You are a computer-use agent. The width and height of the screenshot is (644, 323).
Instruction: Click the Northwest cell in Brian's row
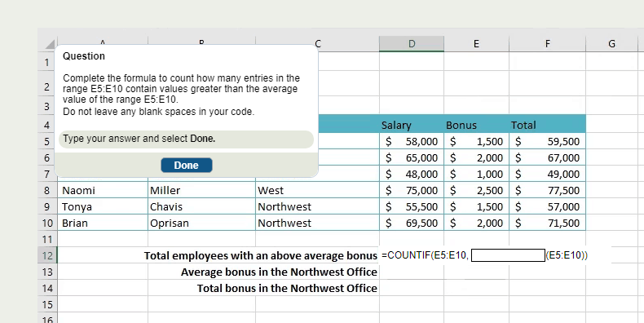[317, 223]
